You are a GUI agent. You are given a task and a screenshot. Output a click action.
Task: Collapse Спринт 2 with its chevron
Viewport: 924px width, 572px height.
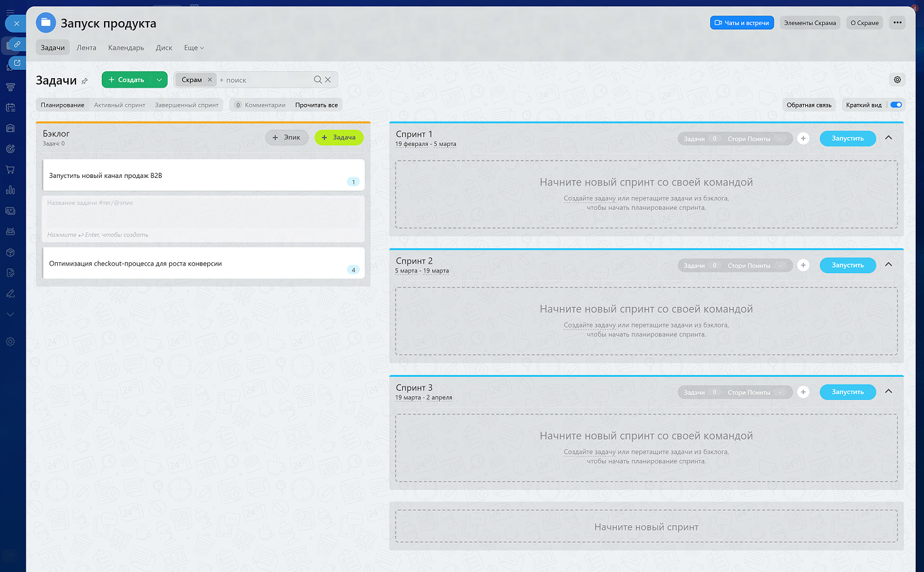coord(889,265)
